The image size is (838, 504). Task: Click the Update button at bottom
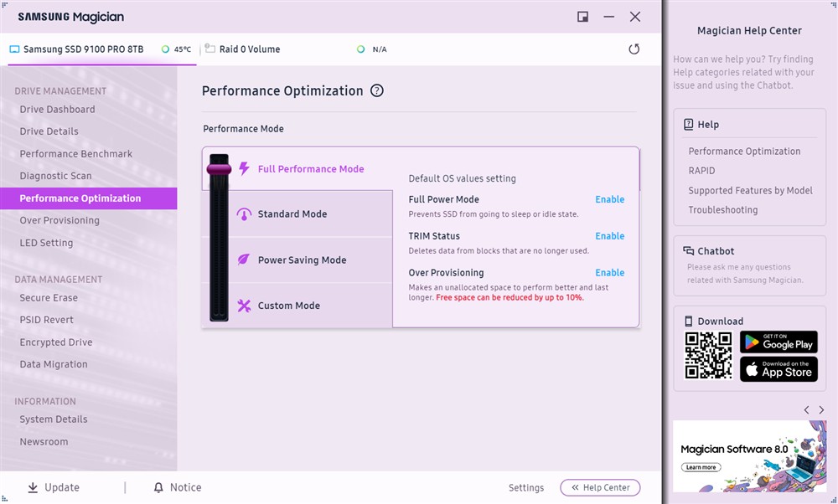tap(54, 487)
